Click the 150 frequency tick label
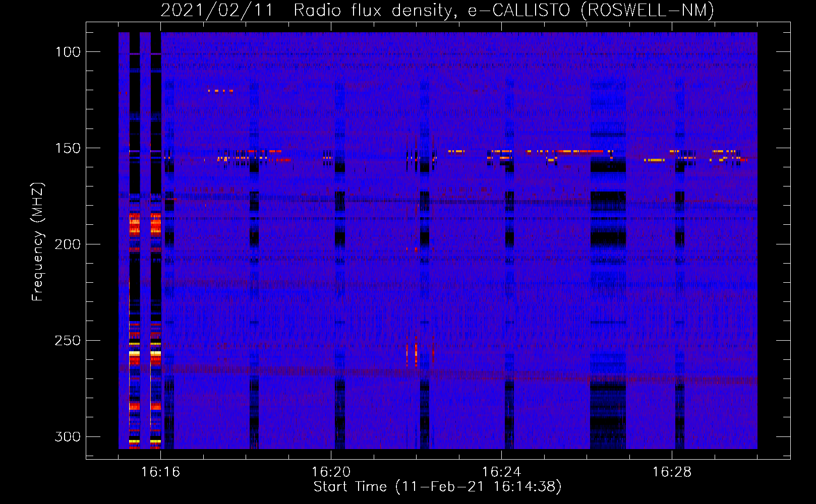The width and height of the screenshot is (816, 504). (x=68, y=148)
